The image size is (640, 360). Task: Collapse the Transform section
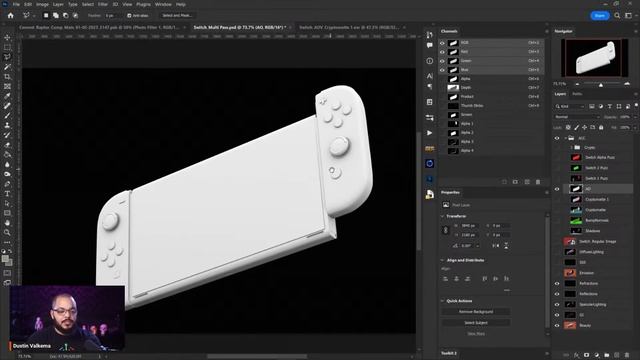coord(443,216)
